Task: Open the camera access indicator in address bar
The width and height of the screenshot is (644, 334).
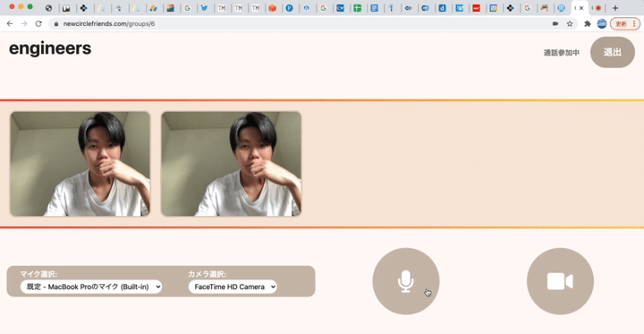Action: pos(555,24)
